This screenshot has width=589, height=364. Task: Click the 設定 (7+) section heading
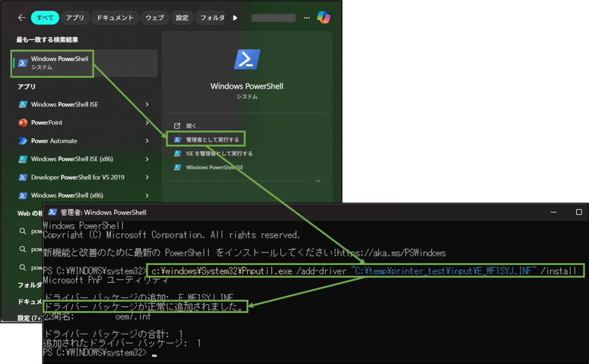pos(30,318)
